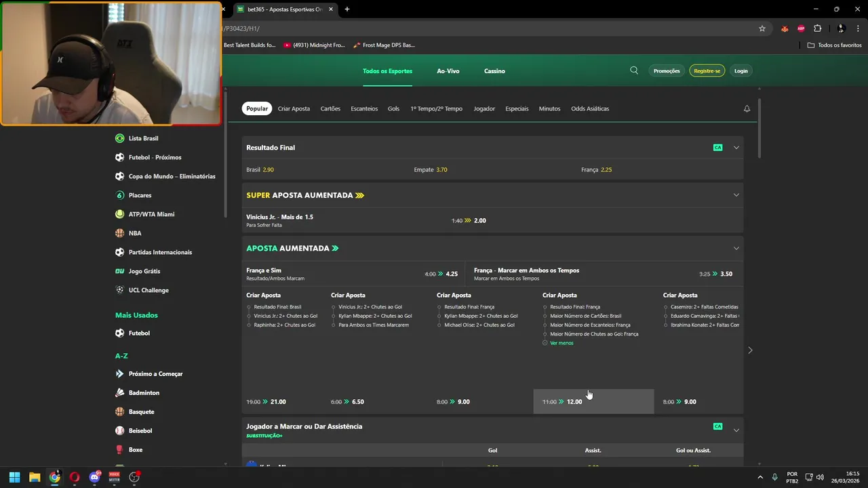Click the CA badge in Jogador a Marcar
This screenshot has height=488, width=868.
717,426
